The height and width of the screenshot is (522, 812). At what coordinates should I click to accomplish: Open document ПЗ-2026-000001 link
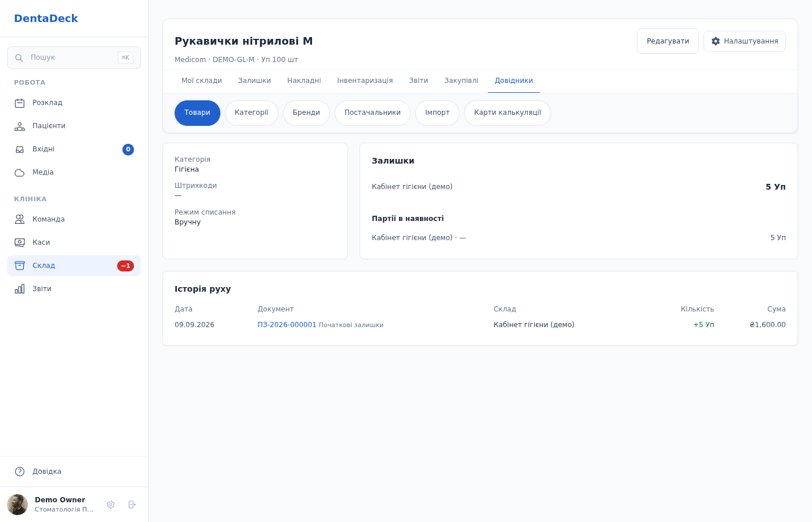[x=287, y=325]
